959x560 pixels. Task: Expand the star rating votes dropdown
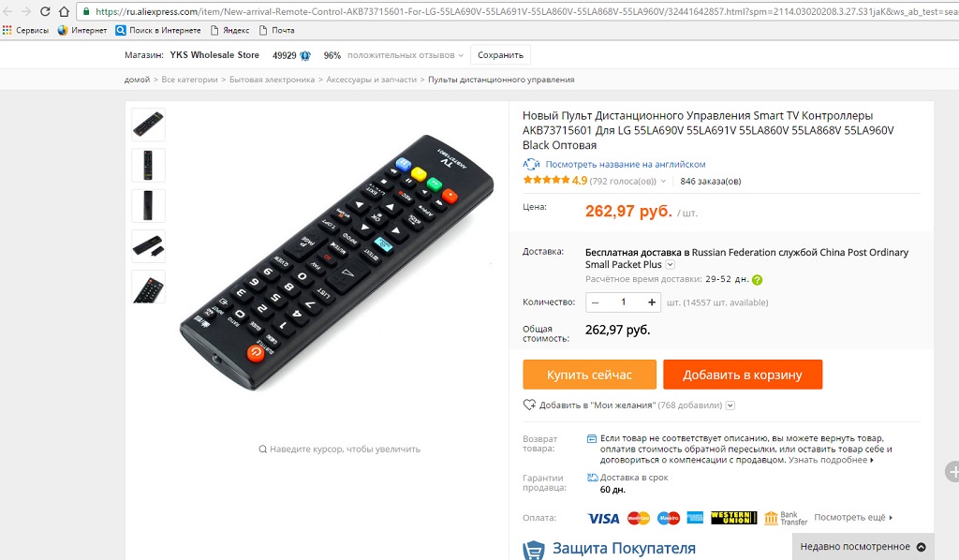[x=663, y=182]
